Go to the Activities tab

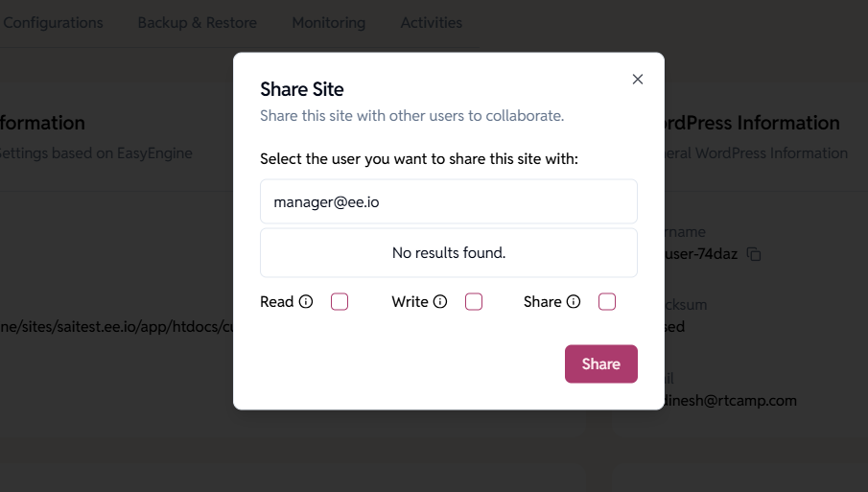[x=432, y=23]
